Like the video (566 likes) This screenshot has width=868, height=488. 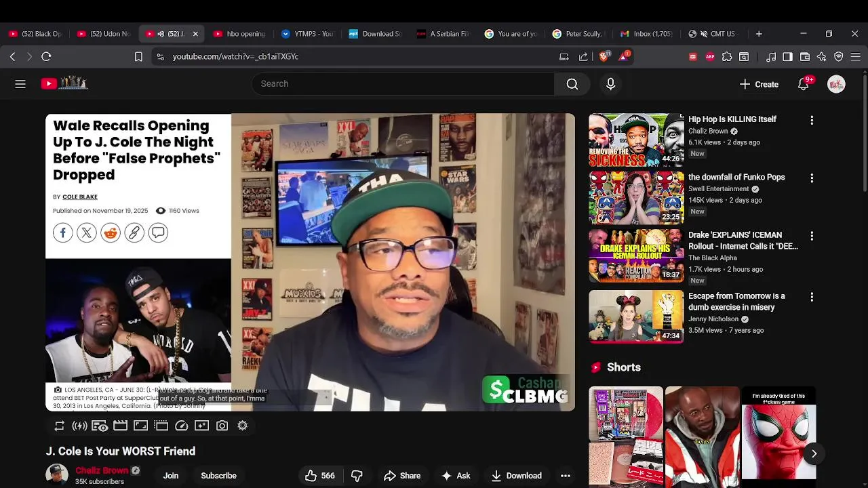coord(319,476)
